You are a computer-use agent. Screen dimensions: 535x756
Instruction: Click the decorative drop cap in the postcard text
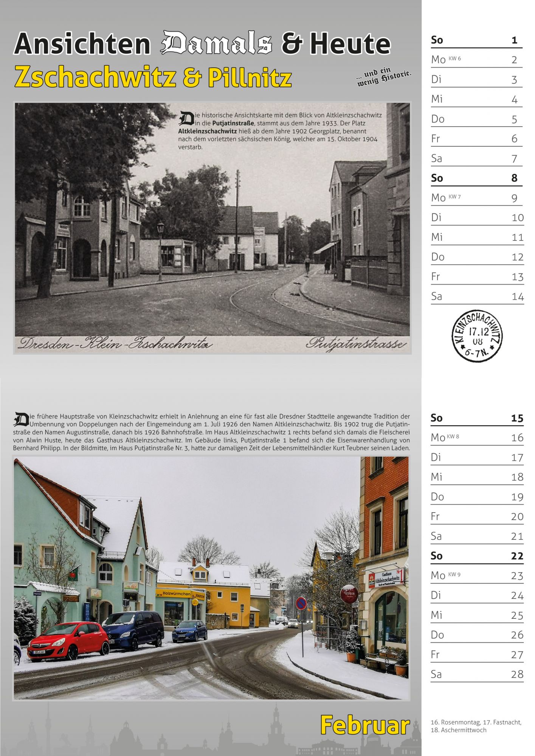(x=186, y=119)
